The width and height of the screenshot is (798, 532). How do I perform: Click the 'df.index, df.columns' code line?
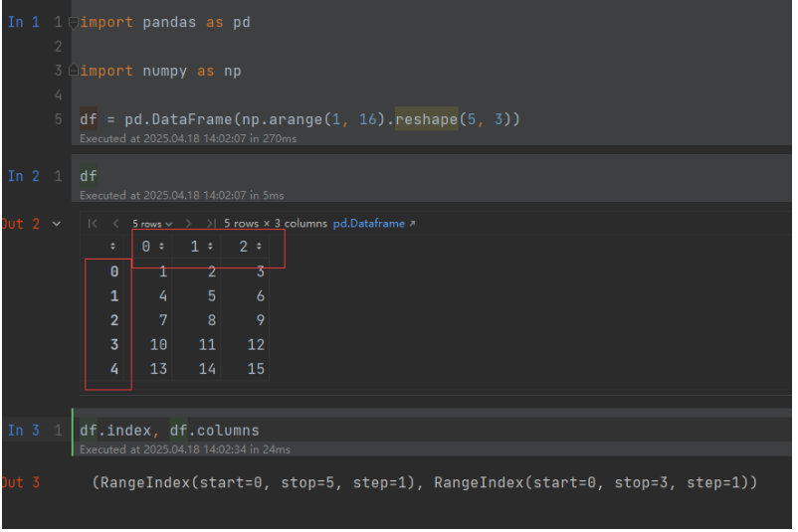169,431
